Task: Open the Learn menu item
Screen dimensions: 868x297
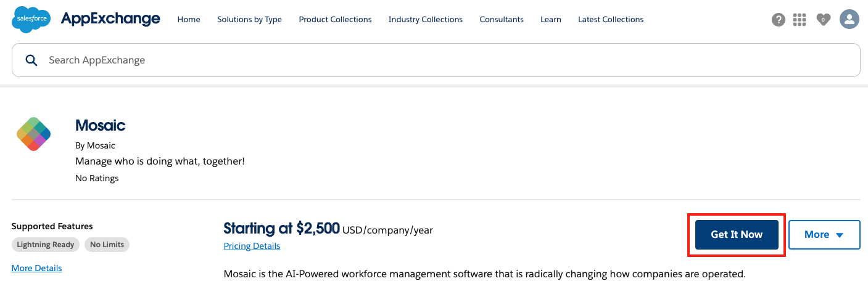Action: tap(551, 19)
